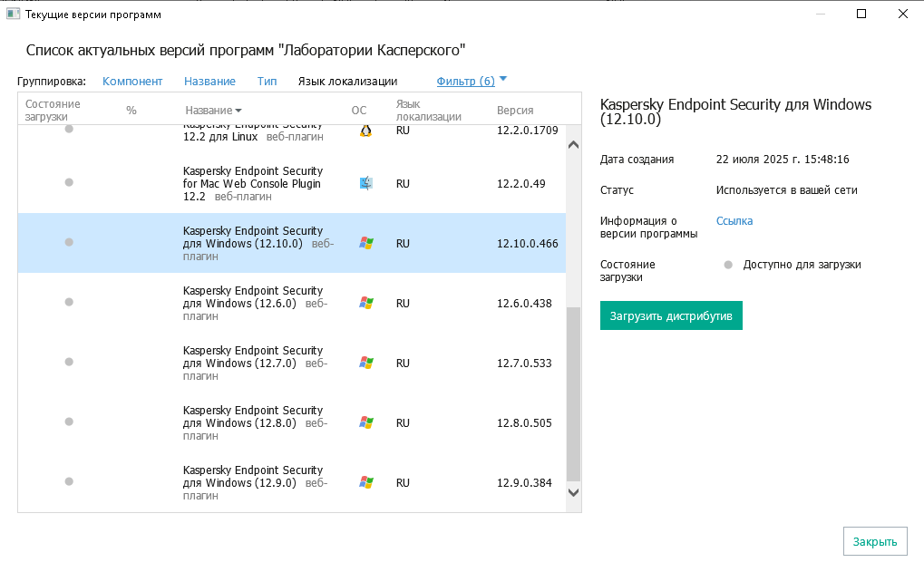Click Windows icon in 12.7.0 row
The image size is (924, 572).
click(x=366, y=363)
